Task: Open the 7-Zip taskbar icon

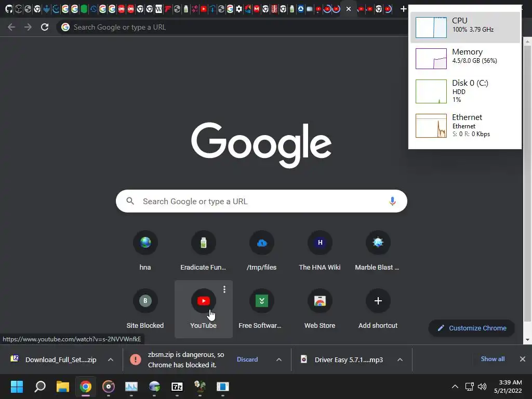Action: pos(177,387)
